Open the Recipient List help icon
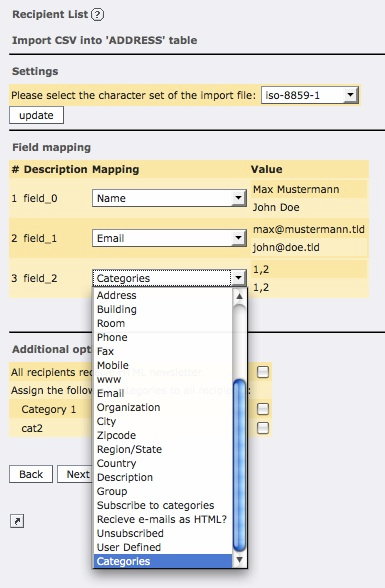The width and height of the screenshot is (385, 588). 97,15
